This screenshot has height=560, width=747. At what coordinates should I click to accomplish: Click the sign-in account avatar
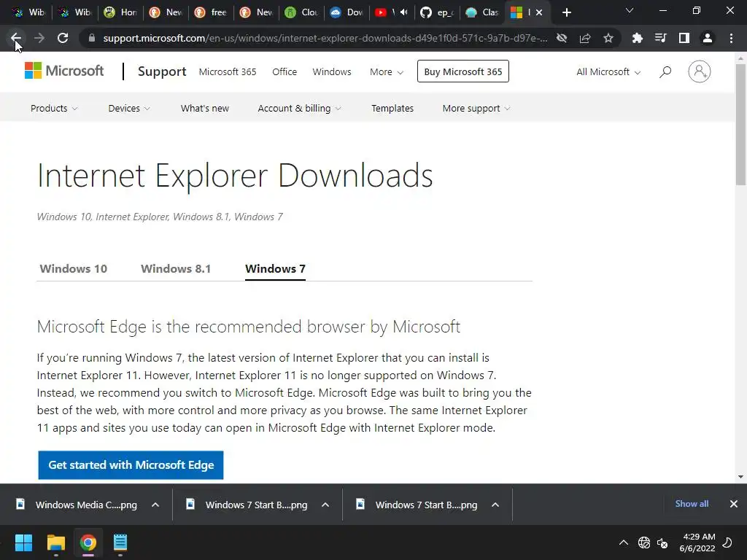700,71
